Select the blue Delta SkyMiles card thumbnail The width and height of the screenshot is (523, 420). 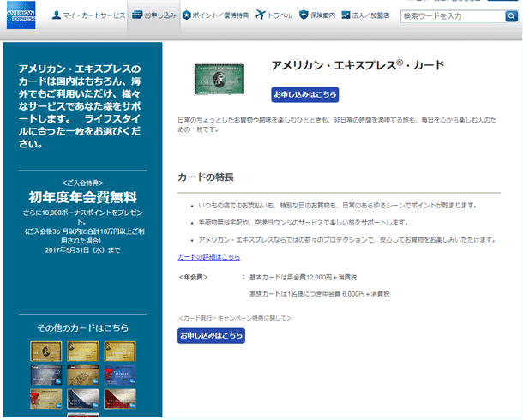121,375
